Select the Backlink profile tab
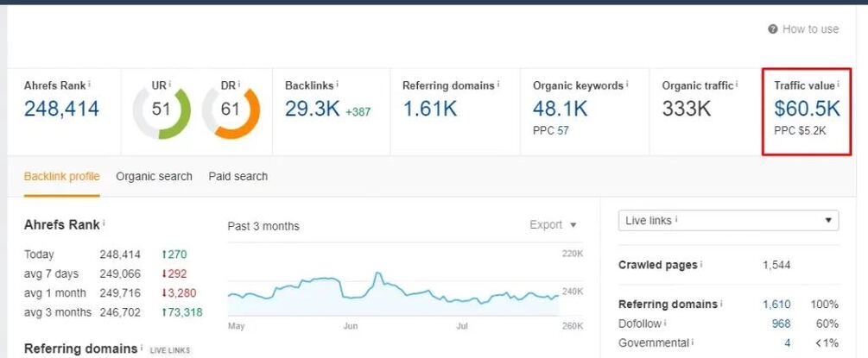868x358 pixels. [62, 177]
